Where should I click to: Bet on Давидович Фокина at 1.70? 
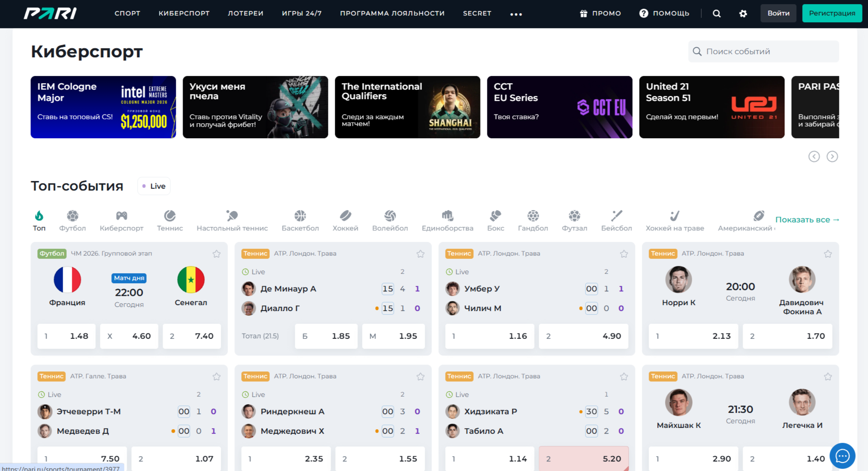pyautogui.click(x=787, y=336)
